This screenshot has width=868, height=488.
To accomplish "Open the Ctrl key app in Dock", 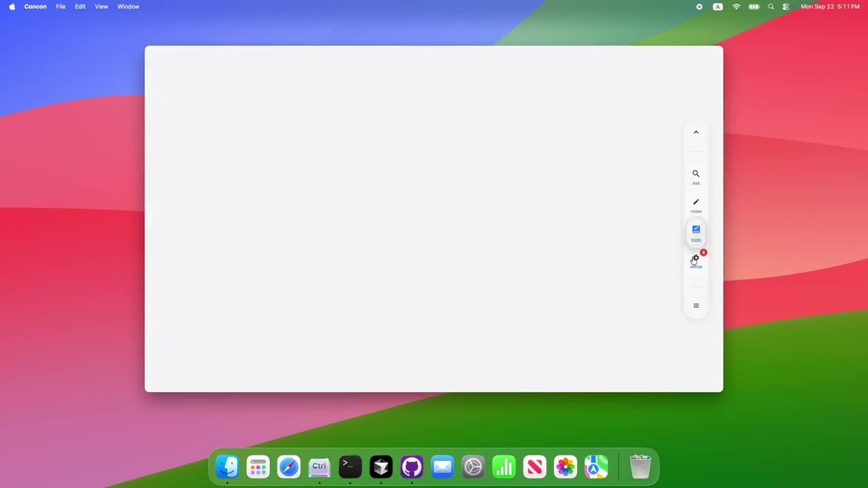I will pos(319,466).
